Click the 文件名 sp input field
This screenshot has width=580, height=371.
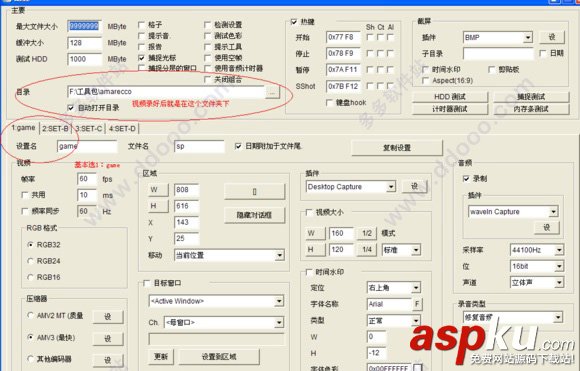(199, 146)
